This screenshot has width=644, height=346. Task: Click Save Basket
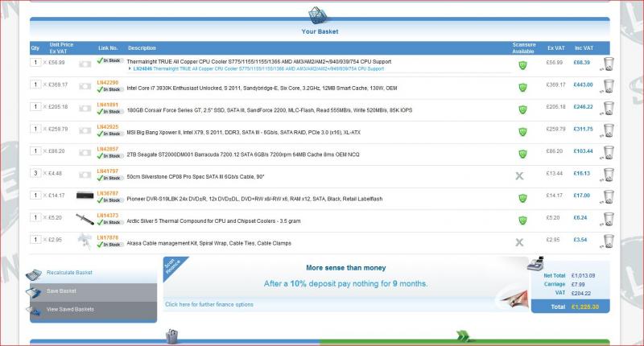61,291
